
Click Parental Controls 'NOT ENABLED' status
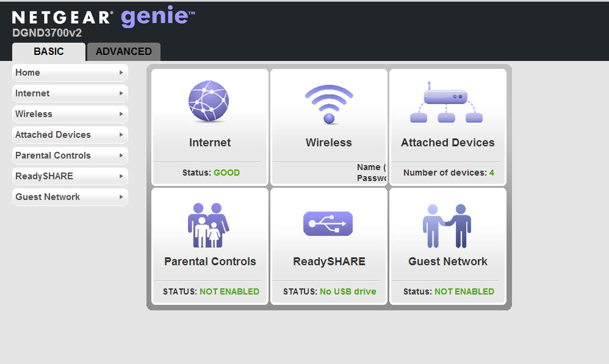pos(229,291)
